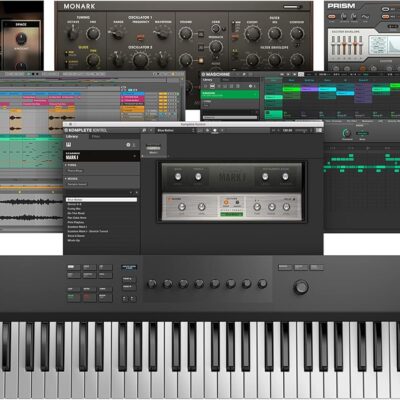Select the Funky Mo preset

[x=74, y=209]
